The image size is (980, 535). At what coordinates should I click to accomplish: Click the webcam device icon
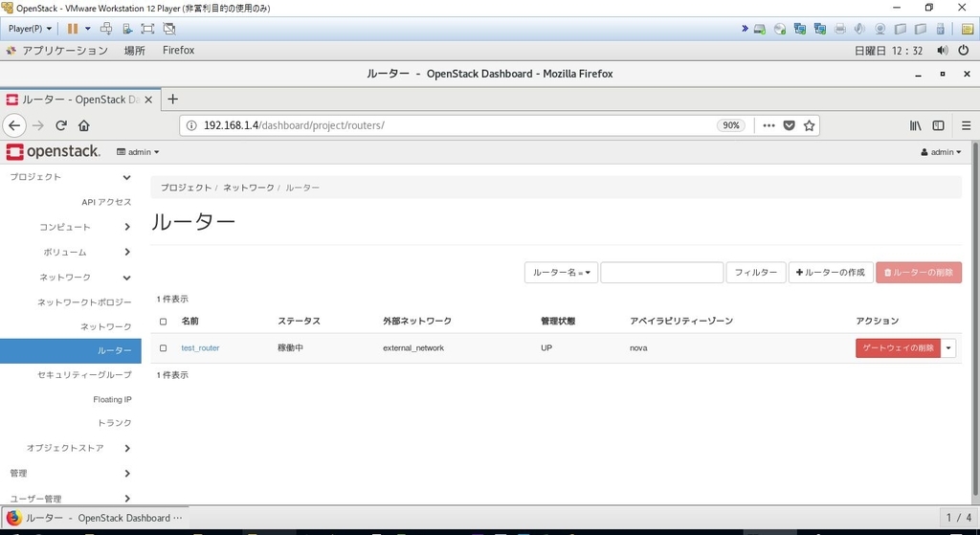point(880,29)
